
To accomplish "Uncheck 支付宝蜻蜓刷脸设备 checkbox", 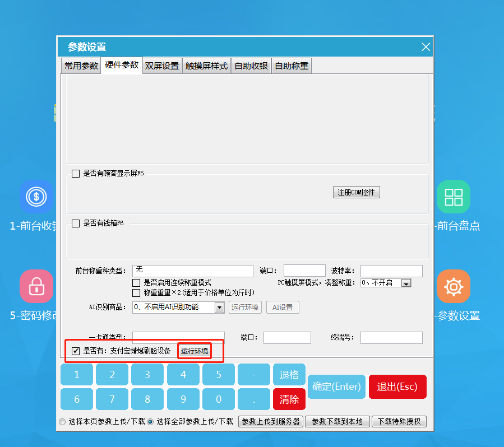I will coord(76,351).
